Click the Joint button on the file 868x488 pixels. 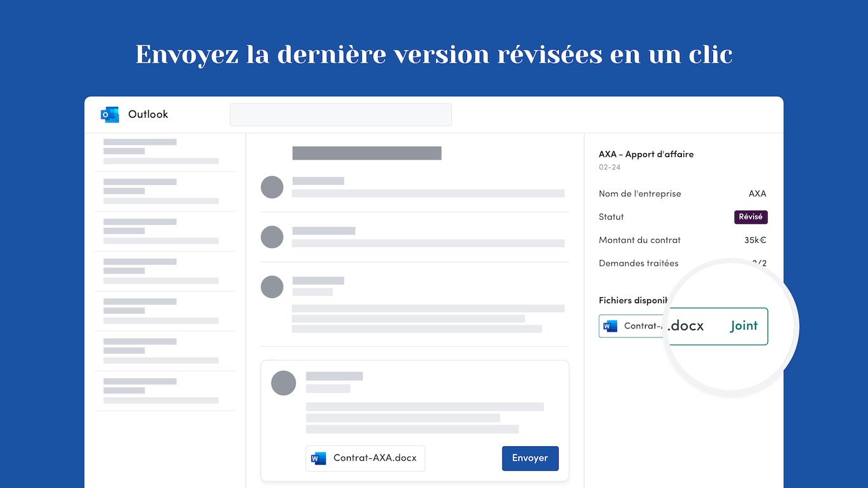pyautogui.click(x=743, y=326)
